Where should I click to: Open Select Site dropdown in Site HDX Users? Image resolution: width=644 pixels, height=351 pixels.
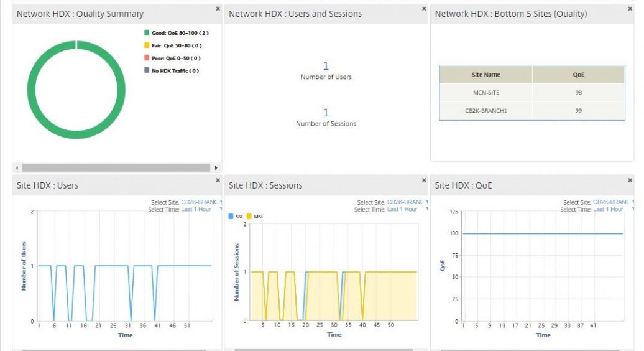pos(199,202)
